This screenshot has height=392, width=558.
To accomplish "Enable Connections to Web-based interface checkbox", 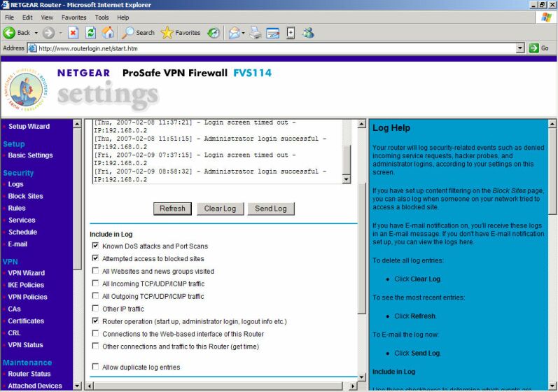I will coord(95,333).
